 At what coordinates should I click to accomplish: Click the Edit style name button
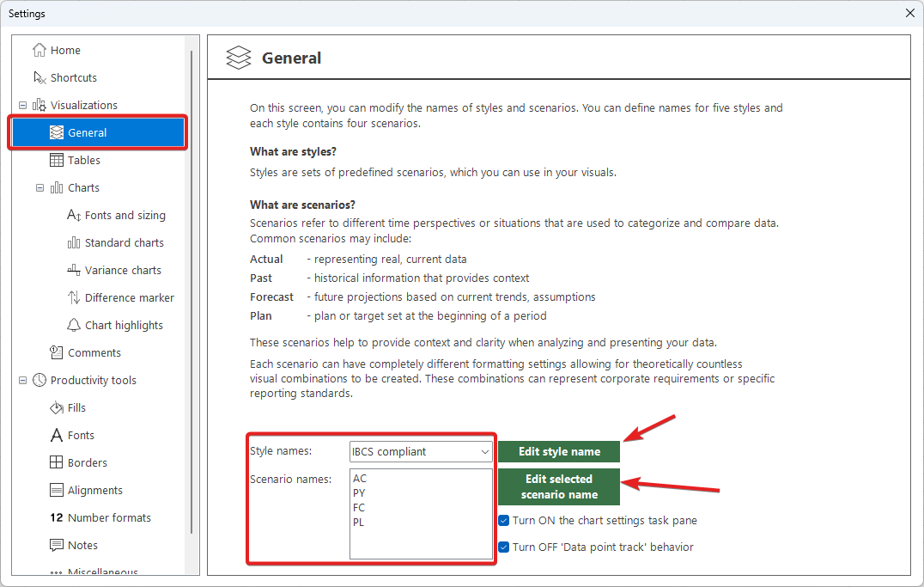[x=559, y=452]
